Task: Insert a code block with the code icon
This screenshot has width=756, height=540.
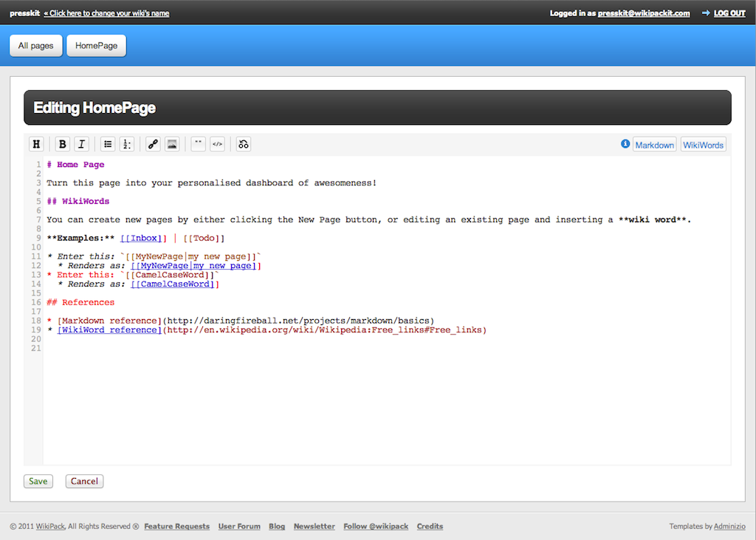Action: click(217, 144)
